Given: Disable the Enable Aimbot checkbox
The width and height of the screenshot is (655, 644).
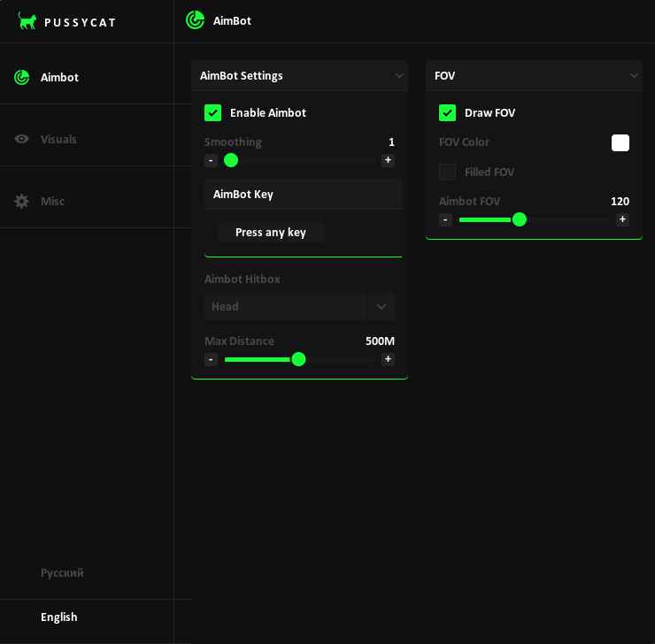Looking at the screenshot, I should tap(212, 112).
